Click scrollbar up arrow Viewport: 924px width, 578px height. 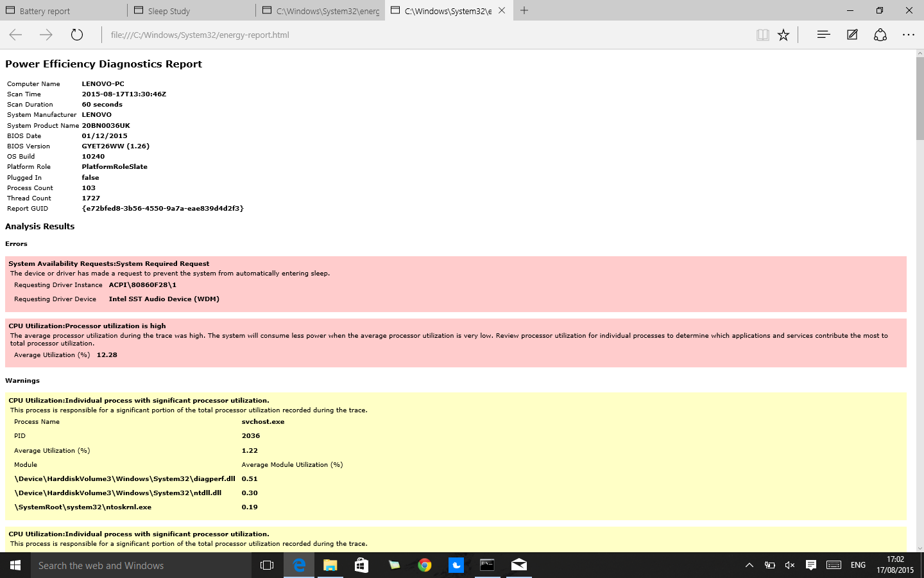pos(920,54)
